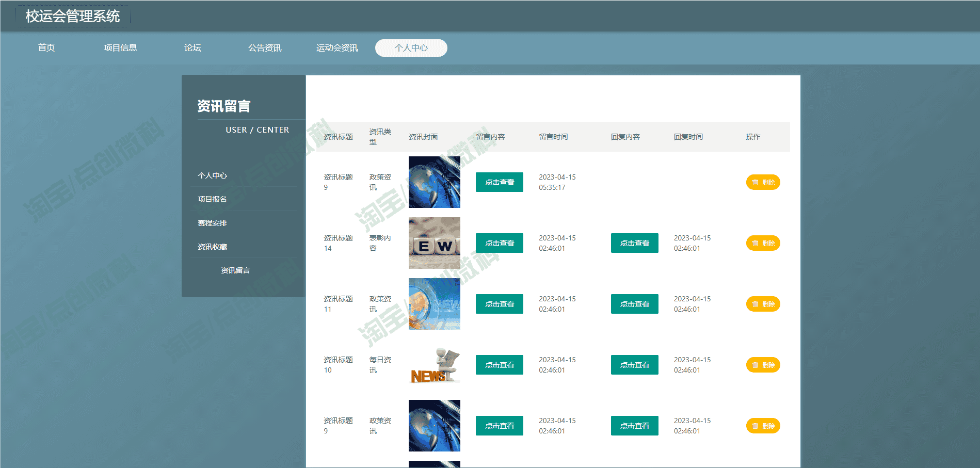Open 项目报名 in the sidebar
Screen dimensions: 980x468
tap(212, 199)
